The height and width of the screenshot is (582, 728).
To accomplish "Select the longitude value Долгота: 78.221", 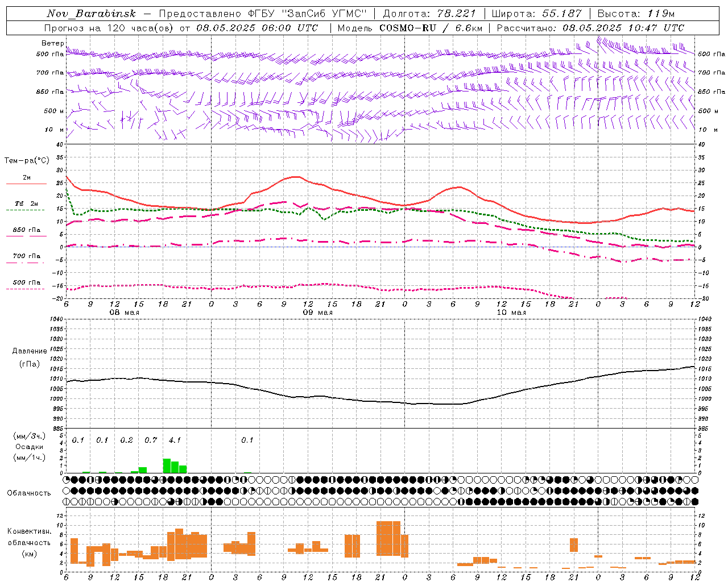I will coord(429,14).
